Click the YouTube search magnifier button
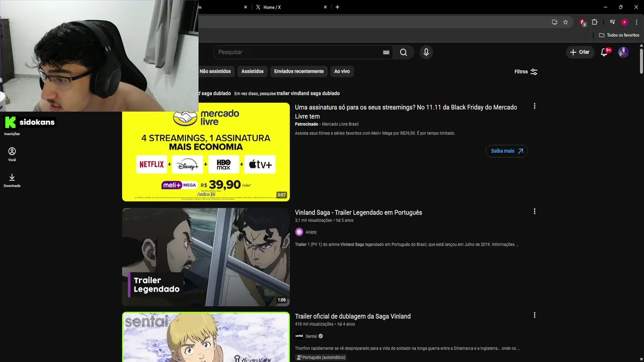 click(x=404, y=52)
